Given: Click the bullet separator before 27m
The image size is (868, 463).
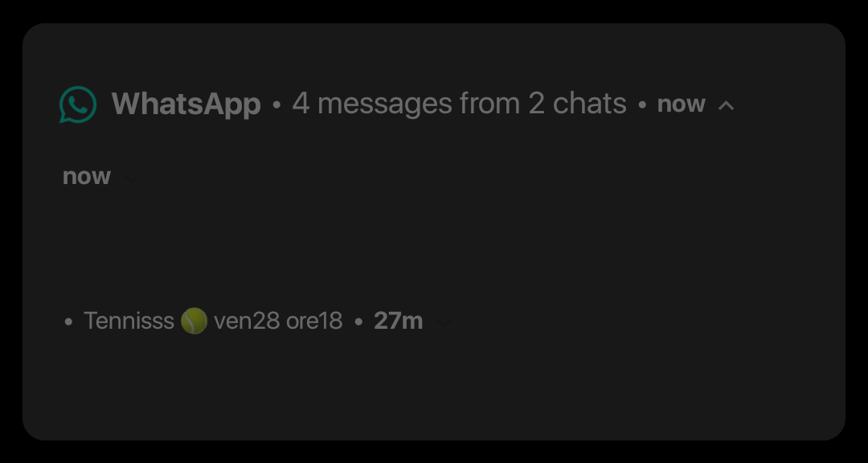Looking at the screenshot, I should tap(358, 322).
